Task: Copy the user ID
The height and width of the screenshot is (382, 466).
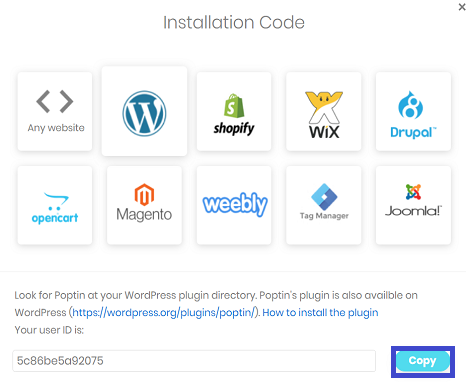Action: pyautogui.click(x=423, y=361)
